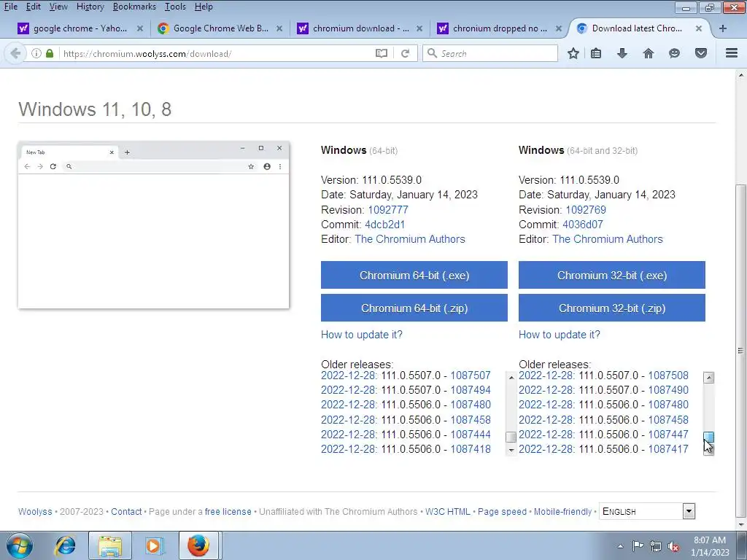Open revision 1092769 link
Viewport: 747px width, 560px height.
click(x=586, y=209)
